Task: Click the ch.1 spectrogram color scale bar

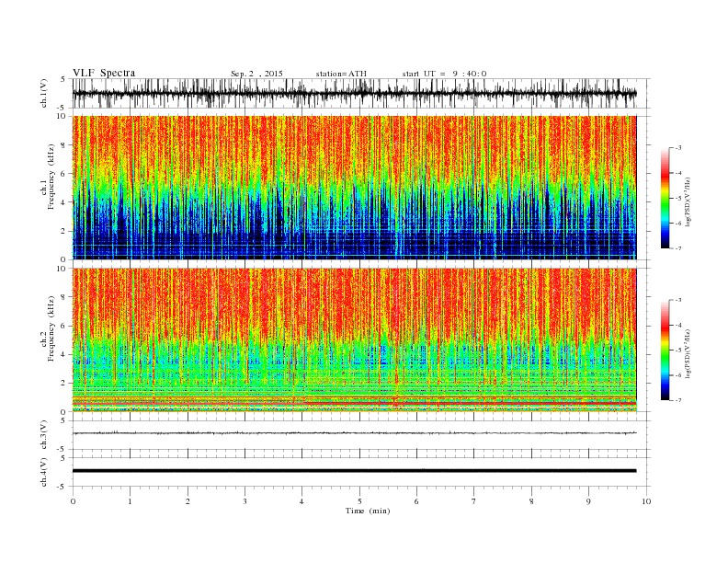Action: 665,199
